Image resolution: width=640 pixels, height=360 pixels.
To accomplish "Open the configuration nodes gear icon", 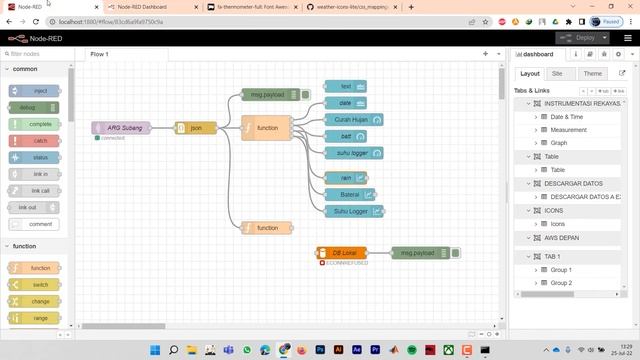I will 618,54.
